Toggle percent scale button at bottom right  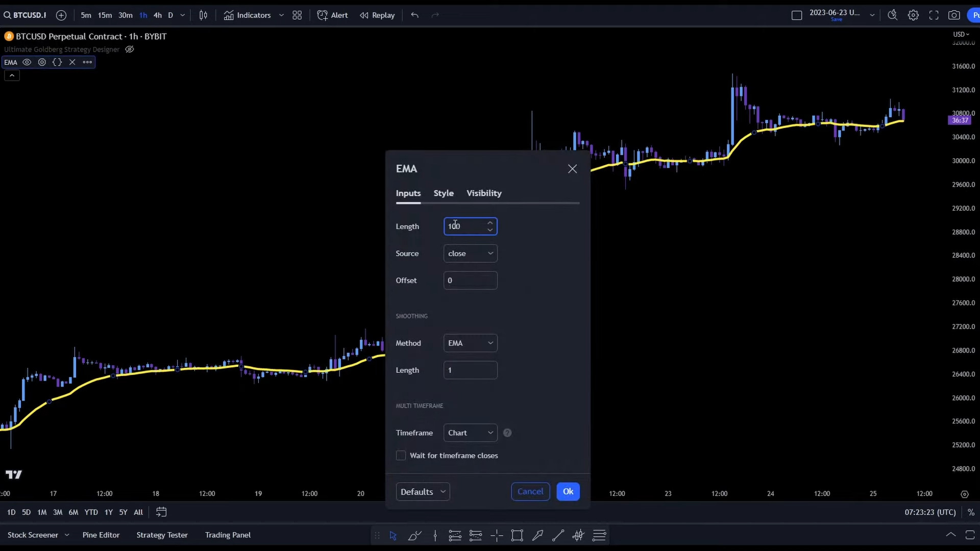[x=971, y=512]
